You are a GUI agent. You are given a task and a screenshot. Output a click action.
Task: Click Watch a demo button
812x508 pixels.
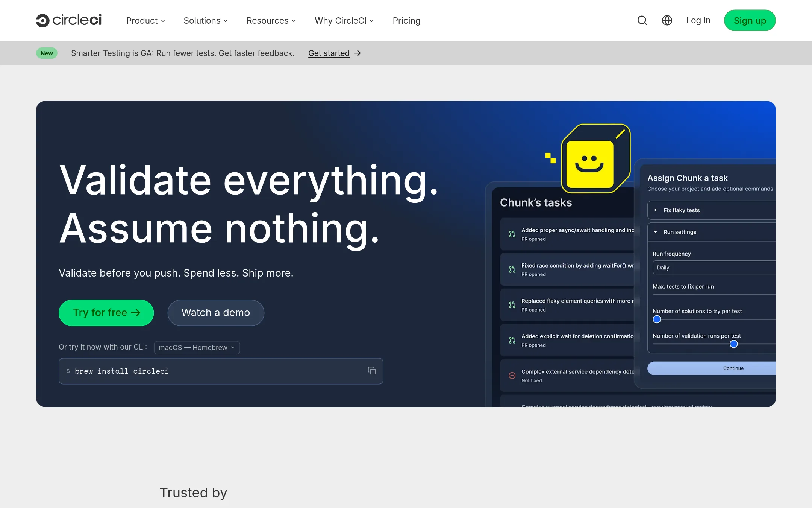216,313
